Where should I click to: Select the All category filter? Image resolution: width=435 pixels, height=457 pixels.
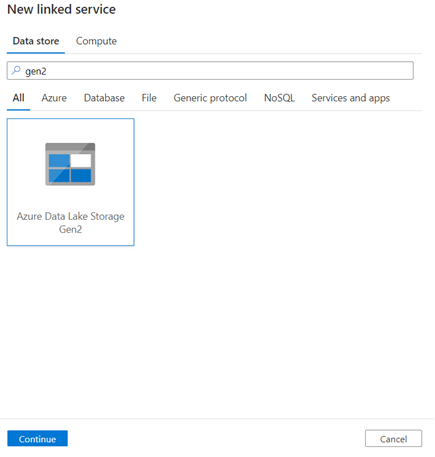(18, 98)
